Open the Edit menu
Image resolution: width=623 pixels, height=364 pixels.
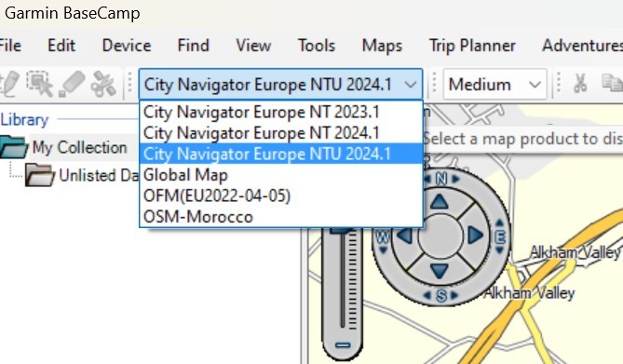click(61, 46)
